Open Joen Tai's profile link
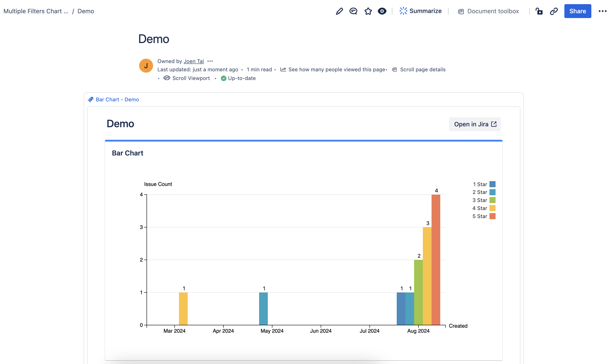614x364 pixels. click(194, 61)
